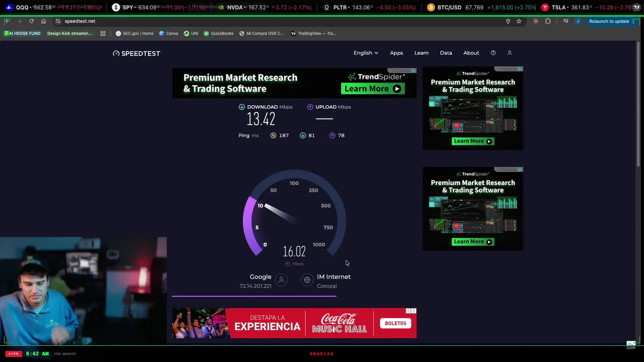Click the BEARISH label in bottom bar
The width and height of the screenshot is (644, 362).
(x=321, y=354)
